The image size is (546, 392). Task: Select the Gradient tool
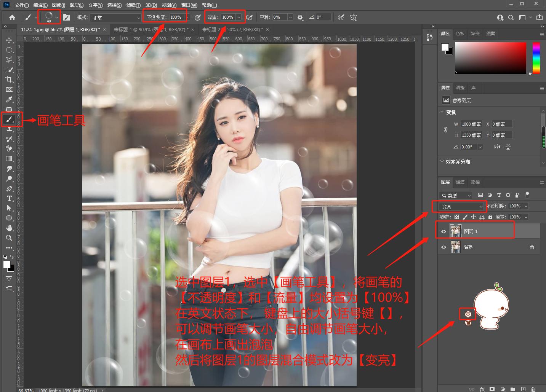point(9,159)
